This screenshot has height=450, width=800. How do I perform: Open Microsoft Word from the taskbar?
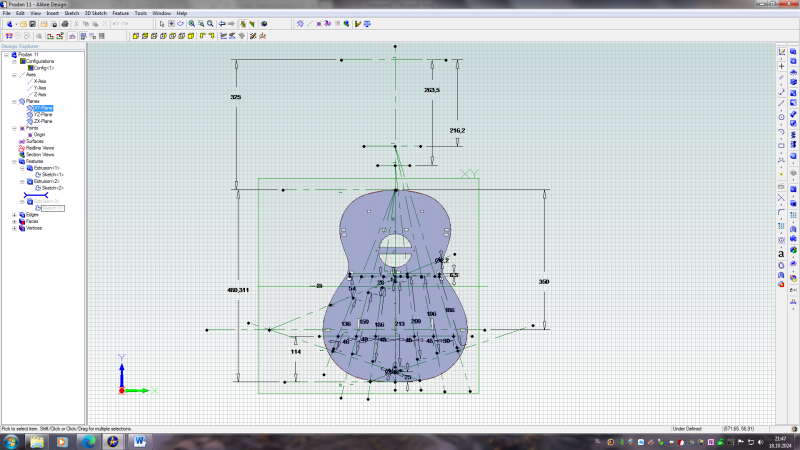(139, 440)
